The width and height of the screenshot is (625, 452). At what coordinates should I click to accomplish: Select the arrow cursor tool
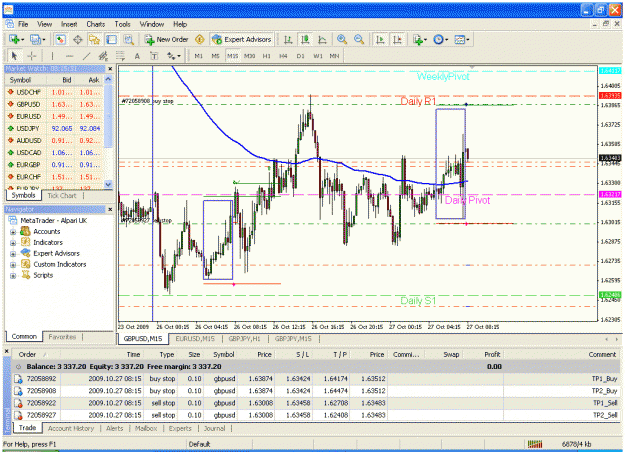click(x=14, y=56)
